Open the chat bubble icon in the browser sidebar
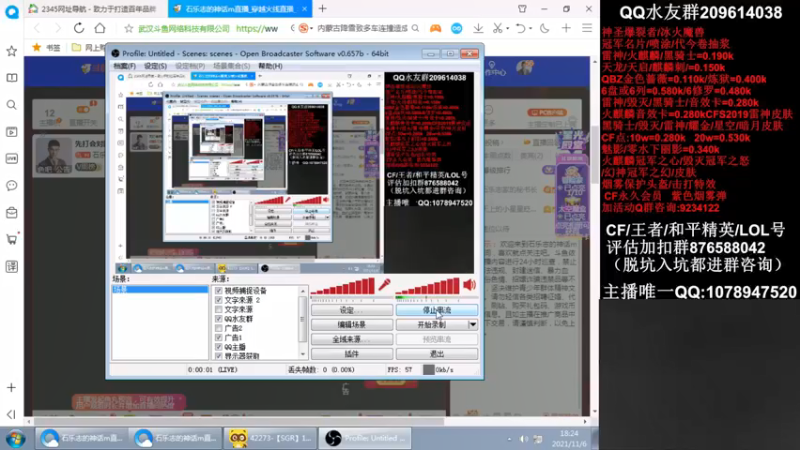This screenshot has width=800, height=450. pyautogui.click(x=11, y=185)
